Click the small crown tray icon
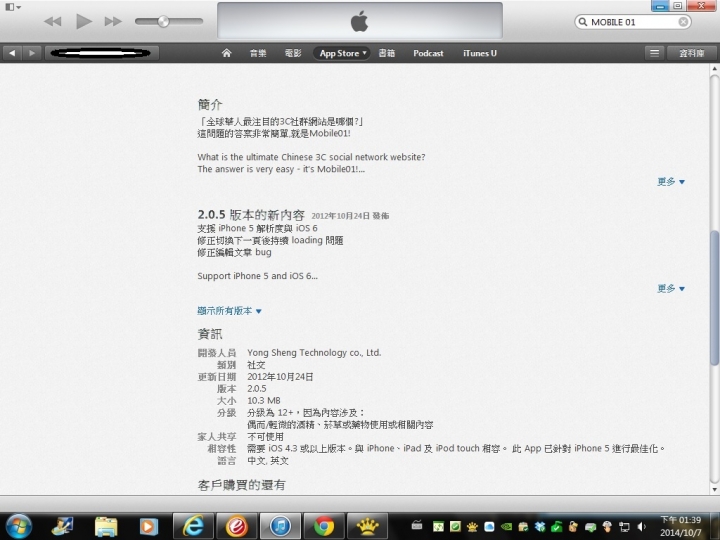Viewport: 720px width, 540px height. [x=472, y=527]
